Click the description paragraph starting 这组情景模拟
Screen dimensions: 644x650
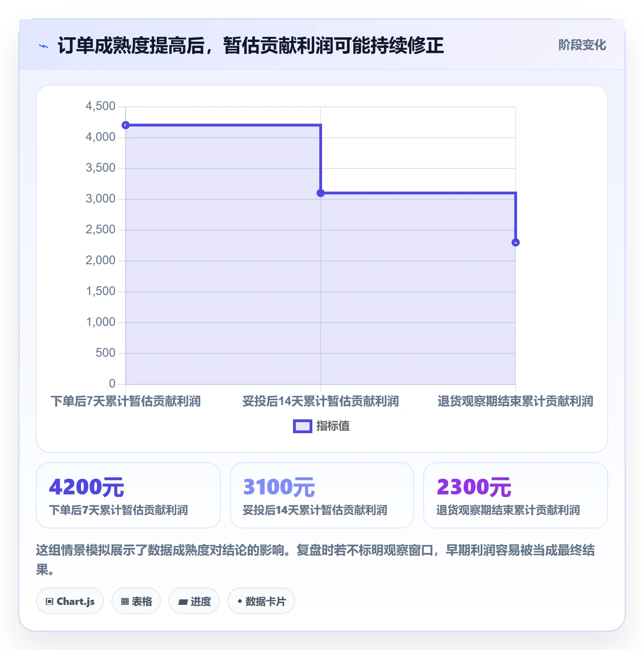pyautogui.click(x=316, y=560)
